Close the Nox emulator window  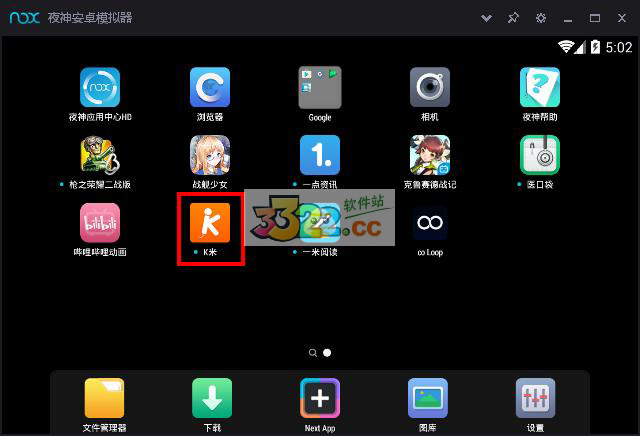coord(622,18)
